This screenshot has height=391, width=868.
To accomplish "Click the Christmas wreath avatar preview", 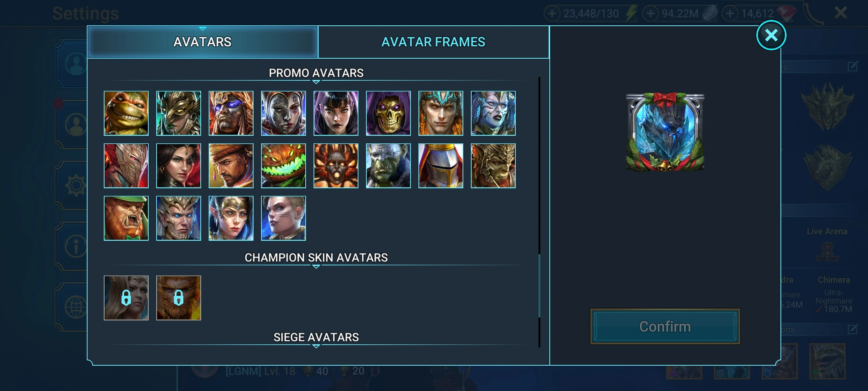I will point(665,132).
